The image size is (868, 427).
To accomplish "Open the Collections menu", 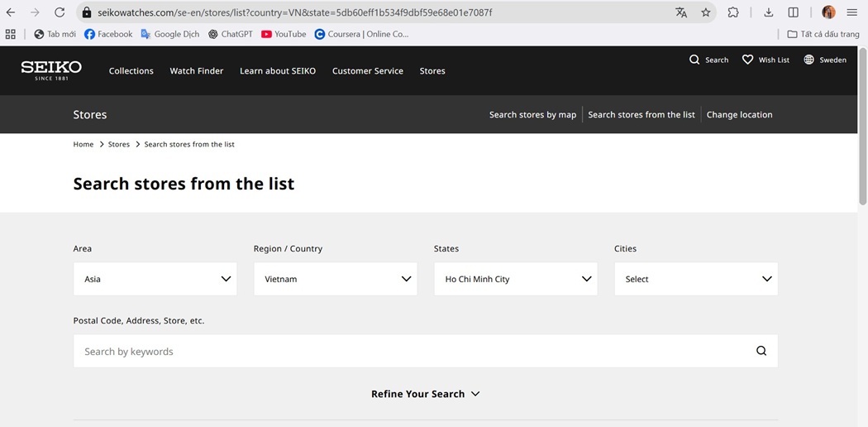I will click(x=131, y=71).
